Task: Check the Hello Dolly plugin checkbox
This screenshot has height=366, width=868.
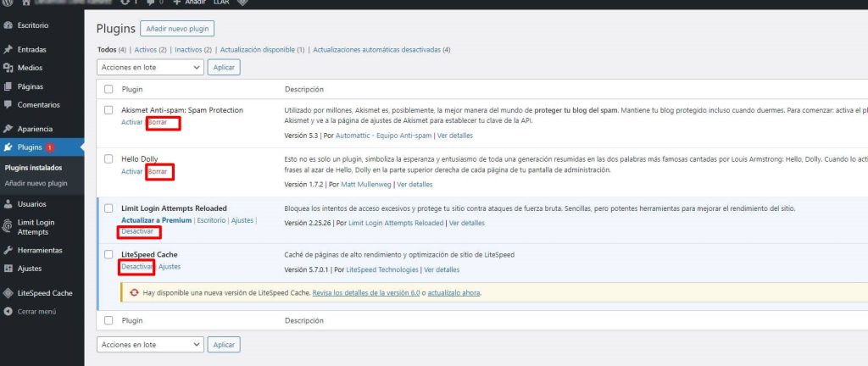Action: pos(108,158)
